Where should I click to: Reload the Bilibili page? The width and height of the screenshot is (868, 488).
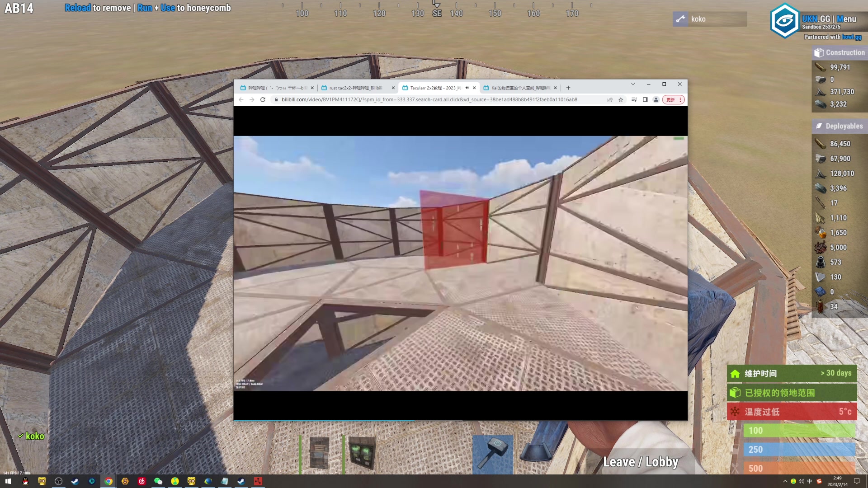pyautogui.click(x=263, y=99)
